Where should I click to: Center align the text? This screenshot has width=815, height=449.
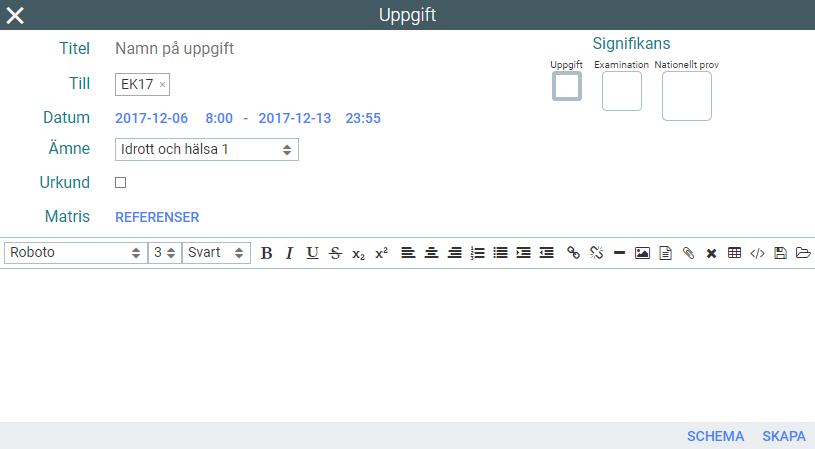click(x=431, y=253)
